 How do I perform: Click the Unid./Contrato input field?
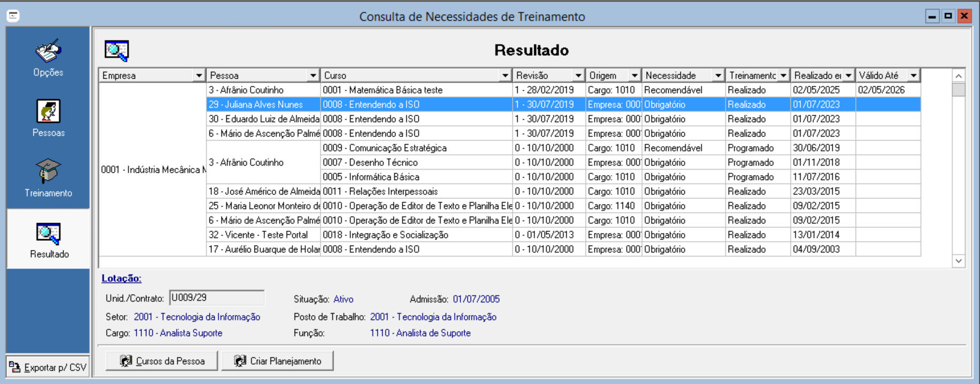pyautogui.click(x=216, y=298)
